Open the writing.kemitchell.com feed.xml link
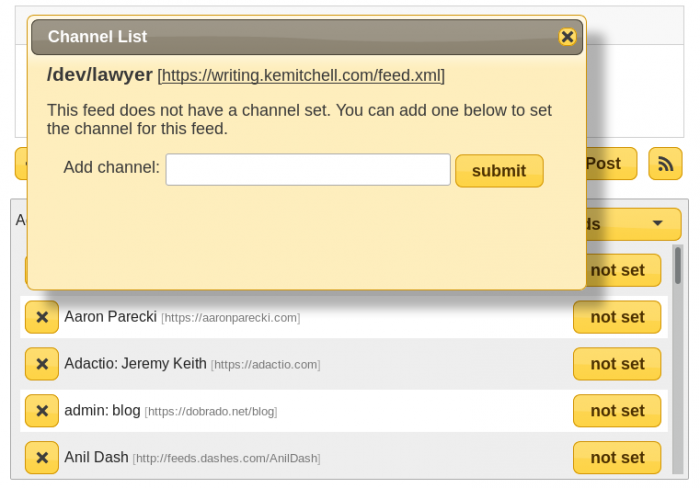 pos(301,75)
